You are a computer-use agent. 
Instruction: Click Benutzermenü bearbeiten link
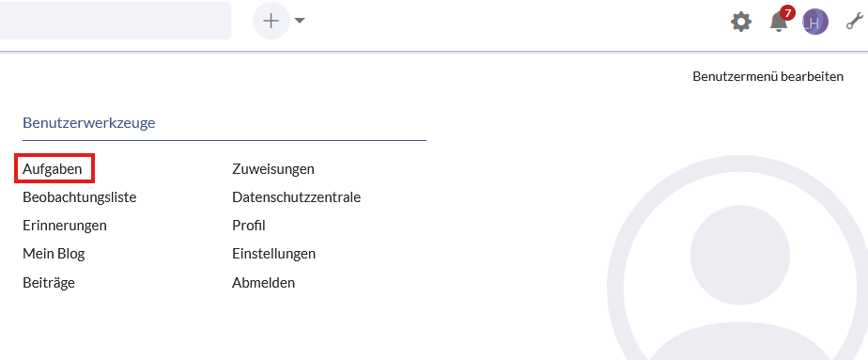pos(767,76)
